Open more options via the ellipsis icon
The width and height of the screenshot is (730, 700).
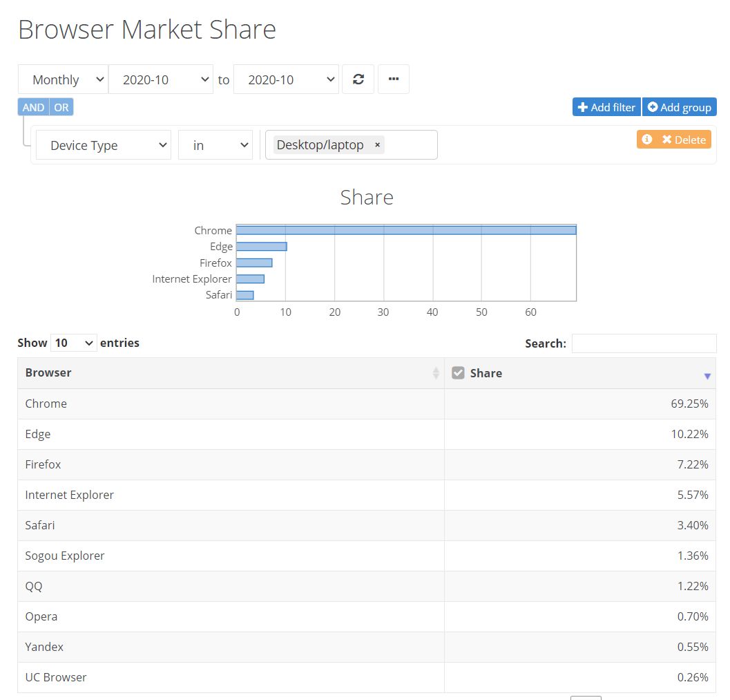click(394, 79)
